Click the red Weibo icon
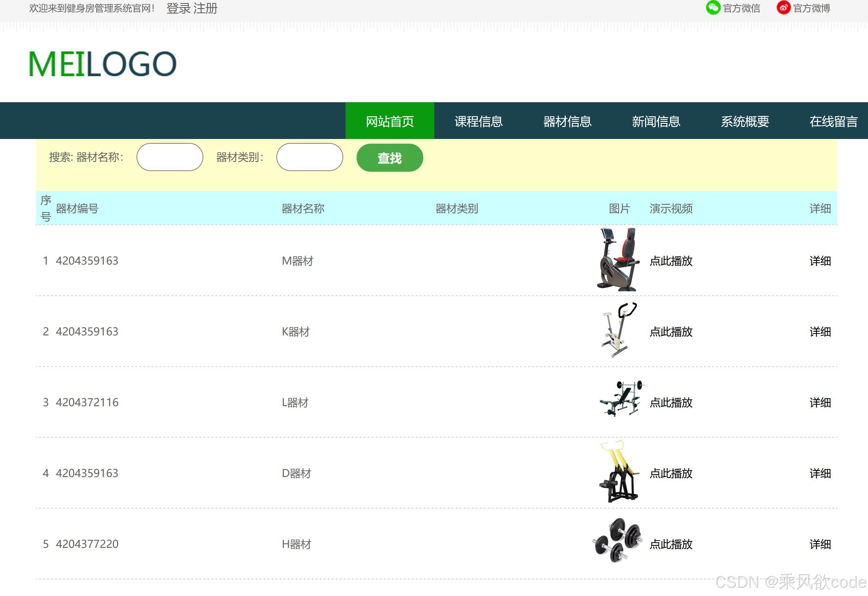The image size is (868, 596). (x=783, y=8)
